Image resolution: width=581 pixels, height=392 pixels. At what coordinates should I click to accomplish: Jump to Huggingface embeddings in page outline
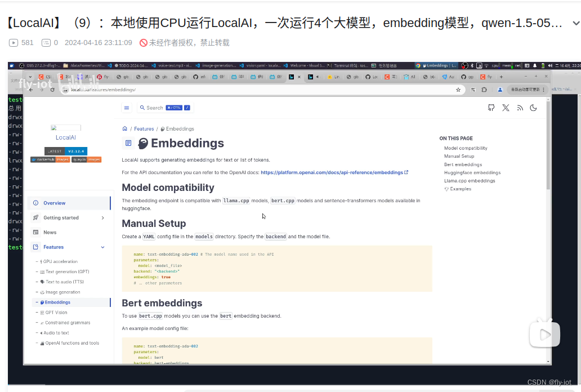(x=472, y=172)
